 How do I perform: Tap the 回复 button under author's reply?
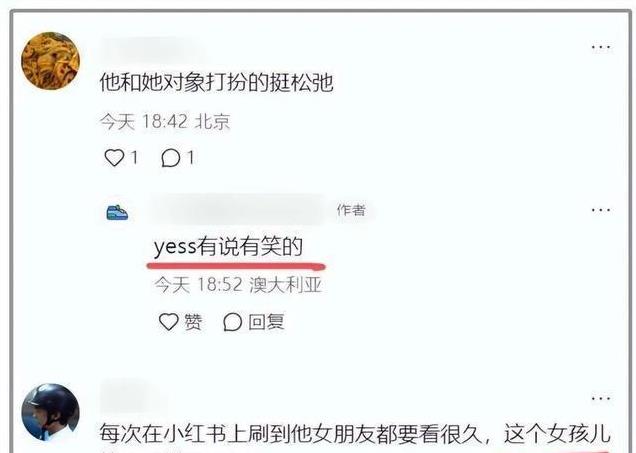tap(266, 322)
